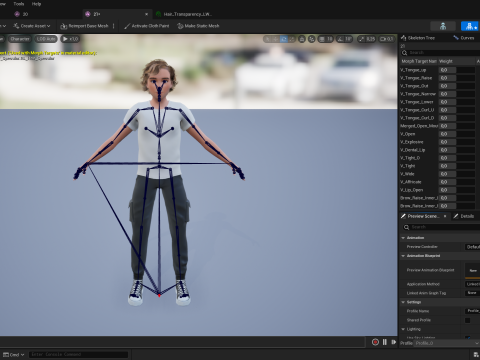Choose the translate gizmo tool
Screen dimensions: 480x360
click(276, 39)
